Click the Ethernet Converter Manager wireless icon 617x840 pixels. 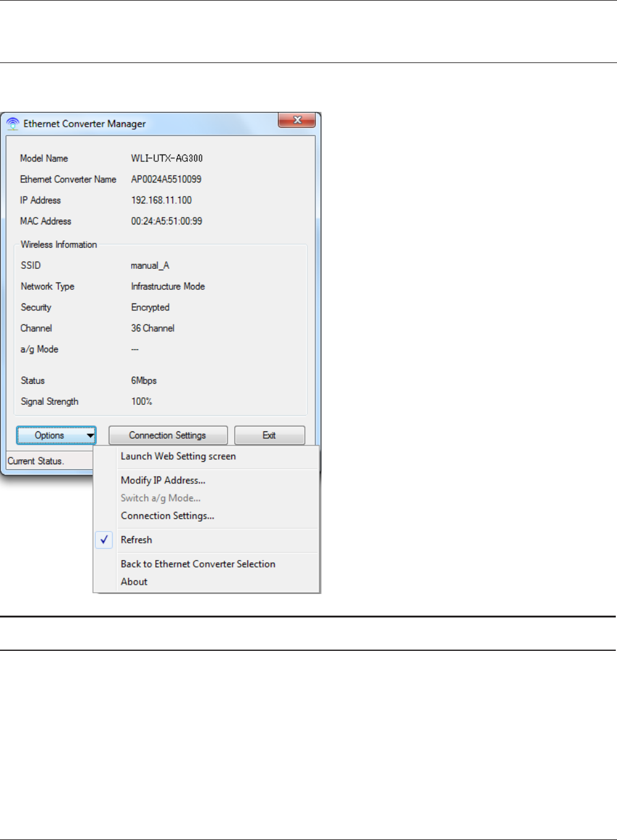(x=12, y=124)
